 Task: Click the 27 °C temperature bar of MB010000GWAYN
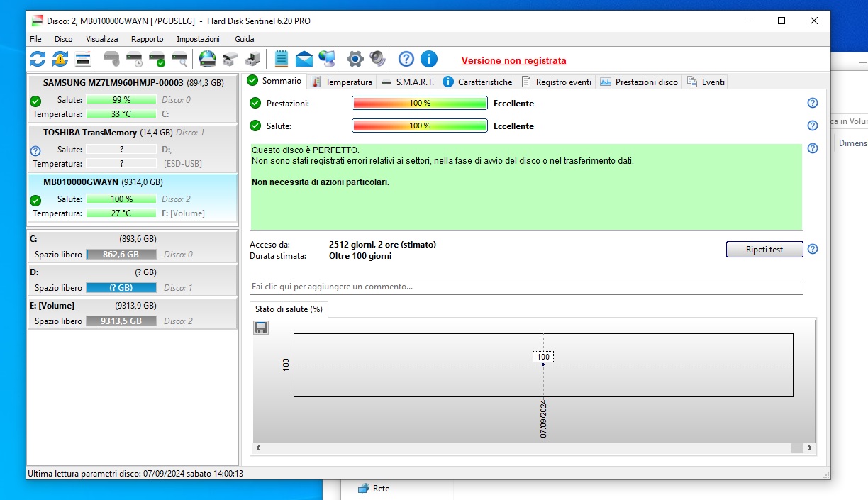[x=121, y=213]
